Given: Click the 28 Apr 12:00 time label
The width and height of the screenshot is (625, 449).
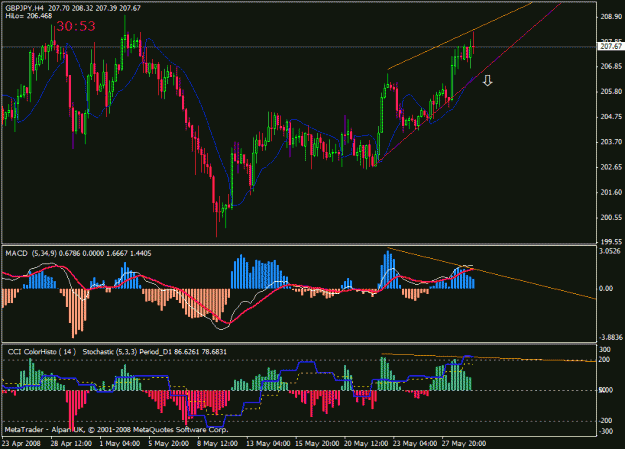Looking at the screenshot, I should click(71, 443).
